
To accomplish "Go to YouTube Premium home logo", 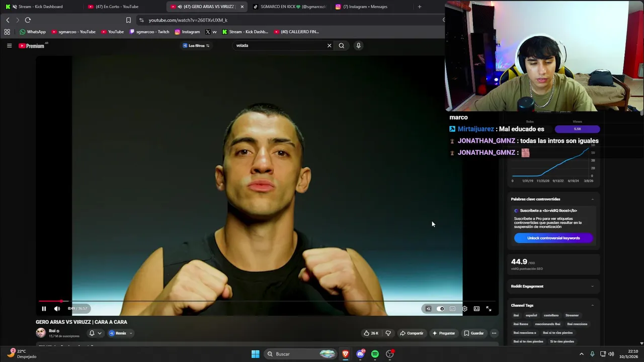I will pyautogui.click(x=32, y=46).
